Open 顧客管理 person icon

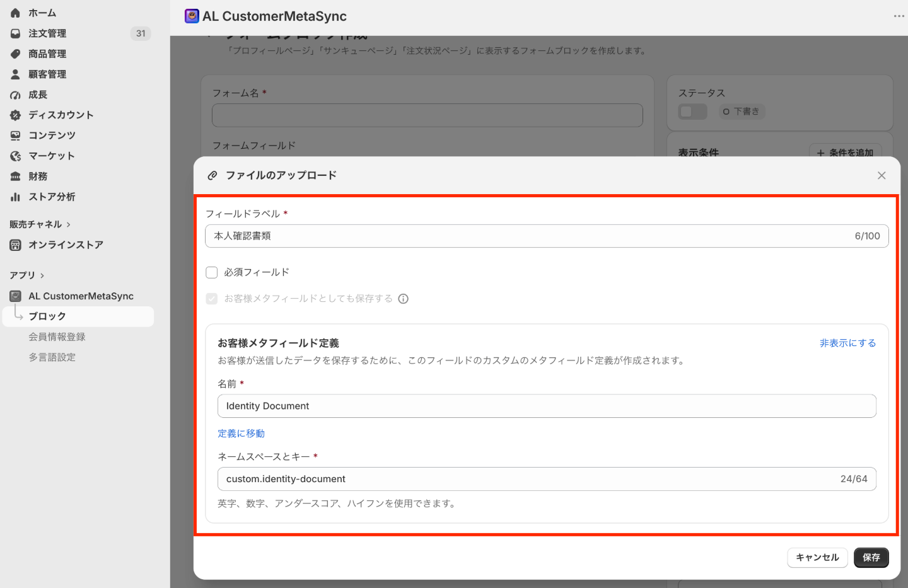(15, 74)
